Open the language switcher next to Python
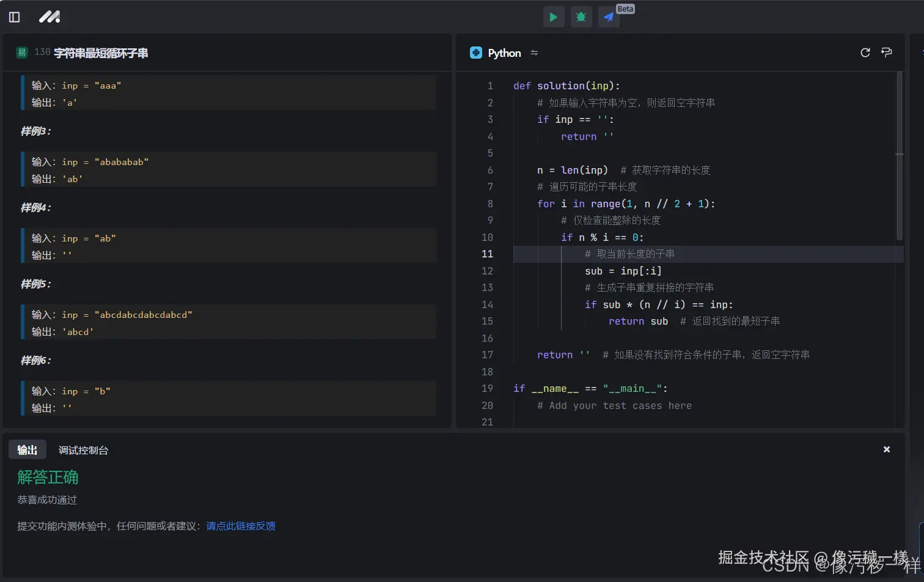 click(535, 53)
